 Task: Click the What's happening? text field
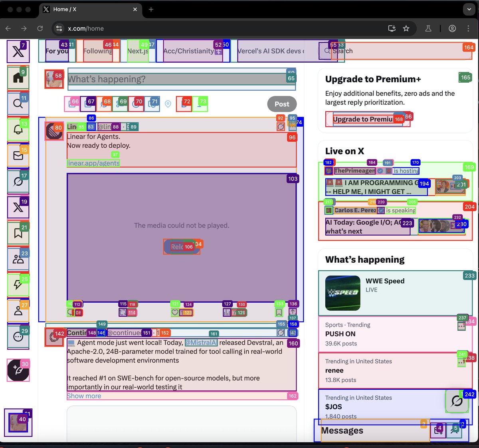tap(182, 79)
